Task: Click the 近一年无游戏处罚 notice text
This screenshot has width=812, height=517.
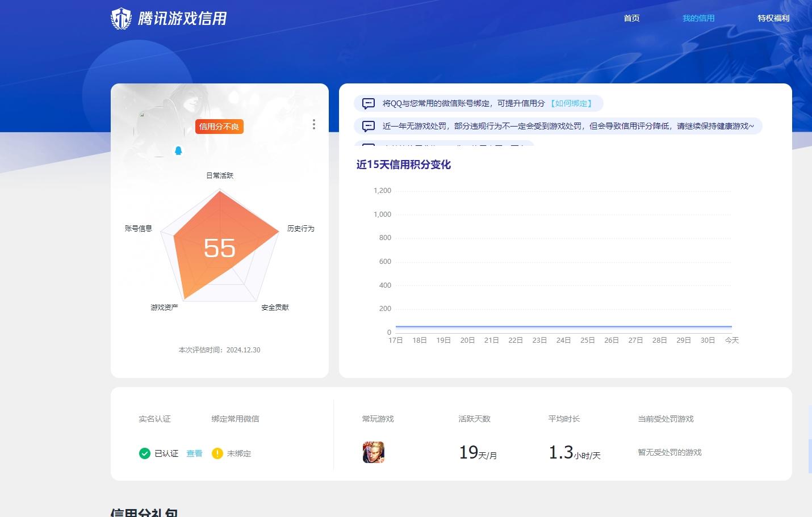Action: tap(568, 126)
